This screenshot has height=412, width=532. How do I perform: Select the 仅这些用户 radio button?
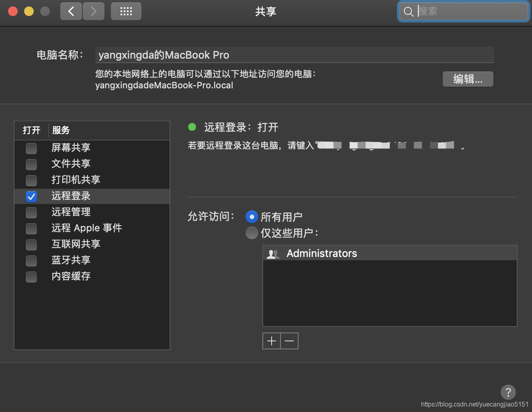252,233
